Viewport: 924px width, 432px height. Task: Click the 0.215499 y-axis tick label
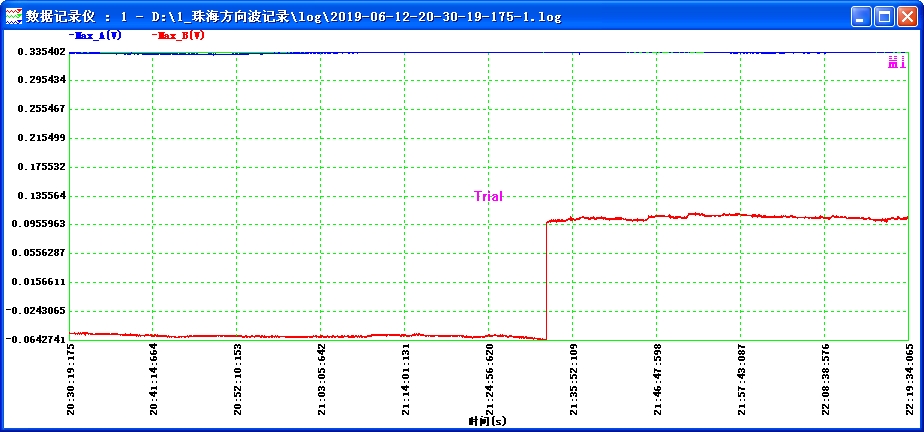[x=42, y=138]
